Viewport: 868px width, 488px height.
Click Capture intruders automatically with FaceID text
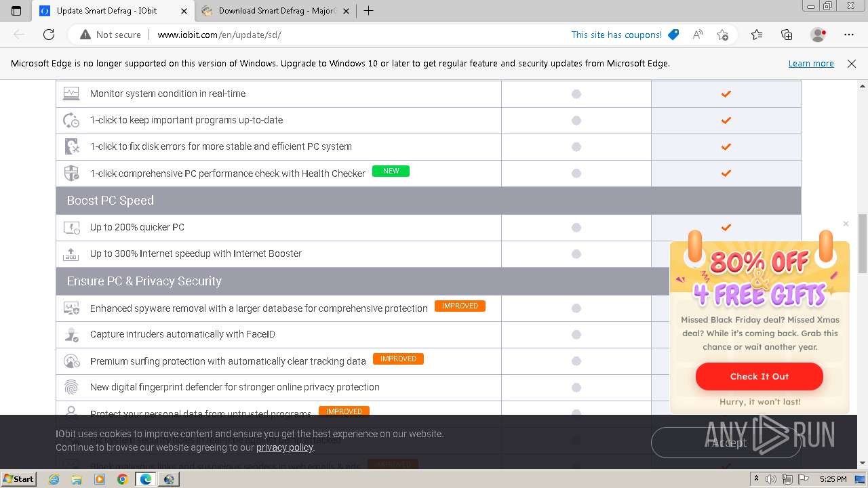click(x=182, y=334)
